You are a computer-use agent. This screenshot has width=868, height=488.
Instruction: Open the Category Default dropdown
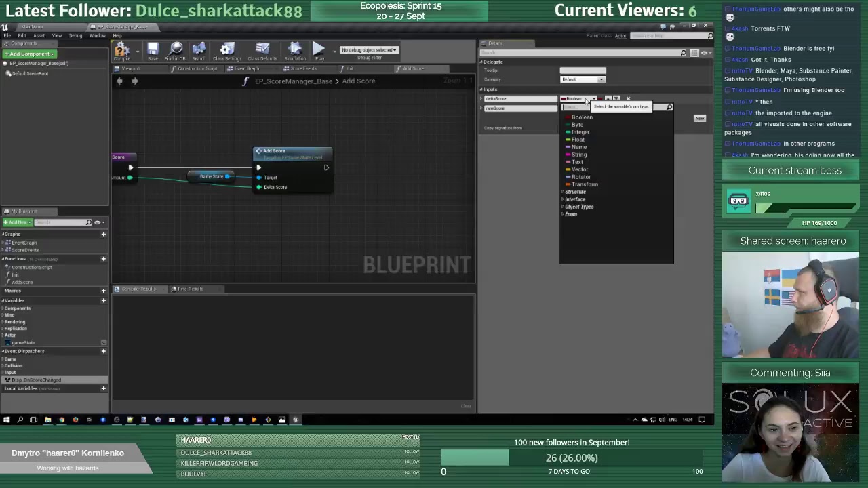[583, 79]
